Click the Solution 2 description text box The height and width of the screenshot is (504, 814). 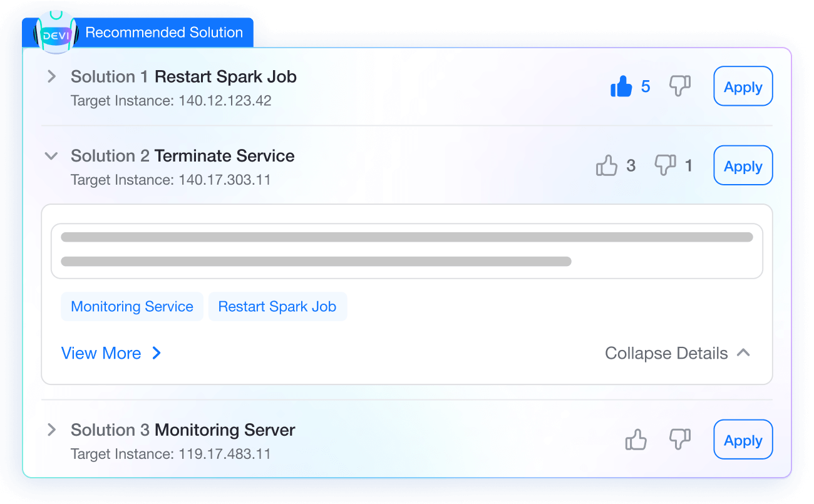(406, 250)
